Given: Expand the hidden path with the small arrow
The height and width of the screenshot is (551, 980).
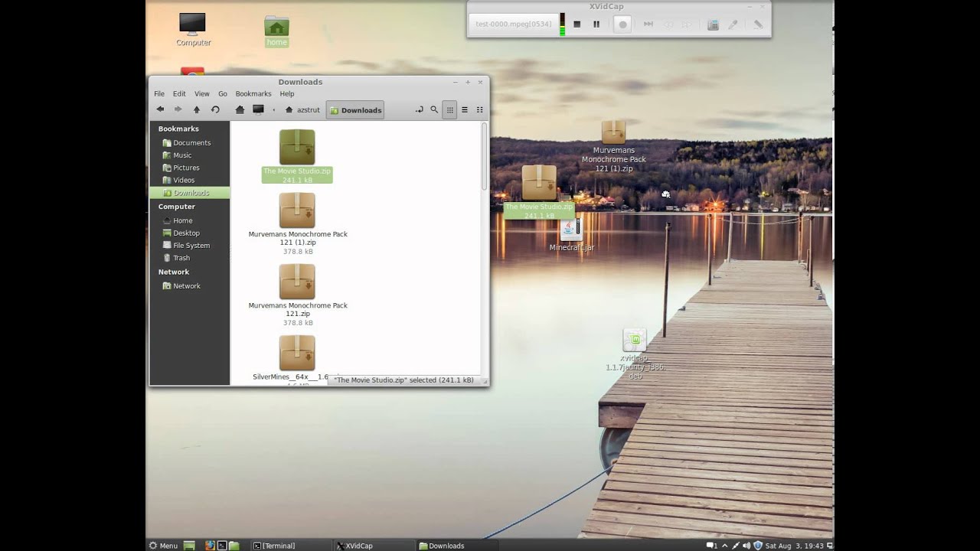Looking at the screenshot, I should click(274, 109).
